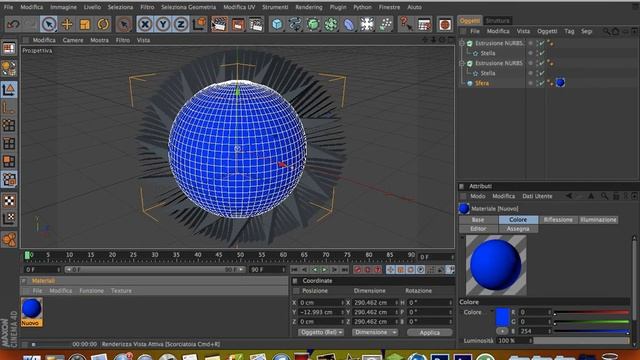Open the Dimensione dropdown below coordinates

pyautogui.click(x=374, y=332)
